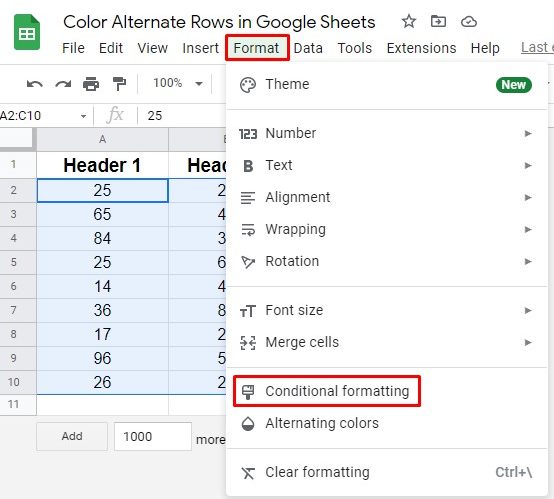Open the Tools menu
Viewport: 554px width, 499px height.
(355, 48)
